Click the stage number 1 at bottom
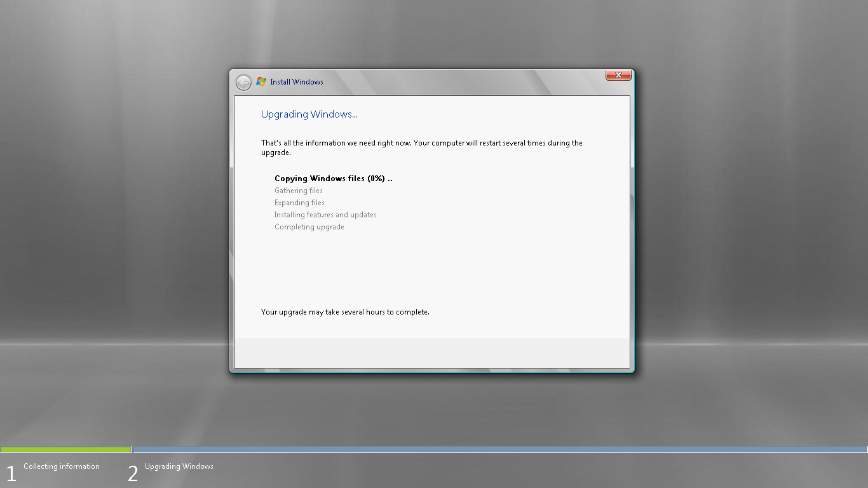 [x=11, y=473]
